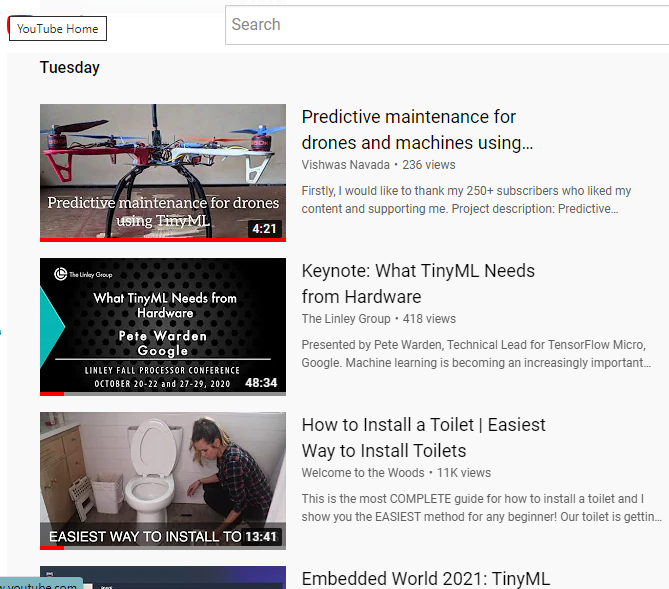
Task: Click description starting 'This is the most COMPLETE guide'
Action: 482,508
